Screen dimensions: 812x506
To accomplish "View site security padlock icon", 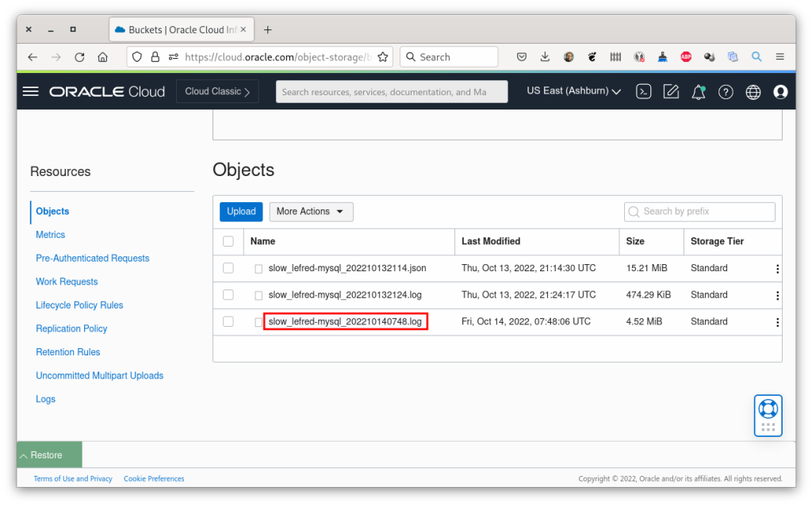I will tap(155, 57).
